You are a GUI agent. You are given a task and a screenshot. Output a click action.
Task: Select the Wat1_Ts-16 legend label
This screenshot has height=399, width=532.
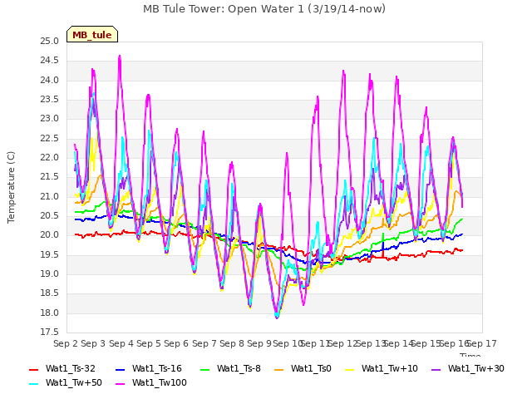157,369
